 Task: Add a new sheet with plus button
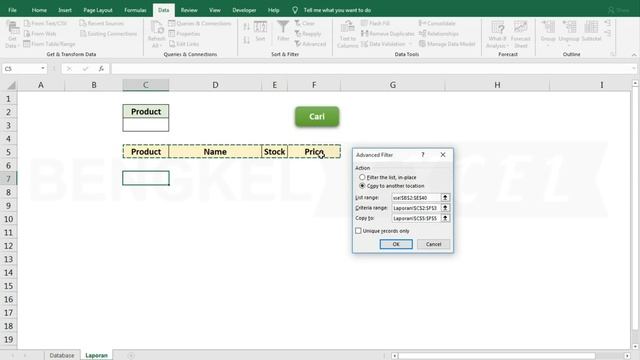(131, 356)
